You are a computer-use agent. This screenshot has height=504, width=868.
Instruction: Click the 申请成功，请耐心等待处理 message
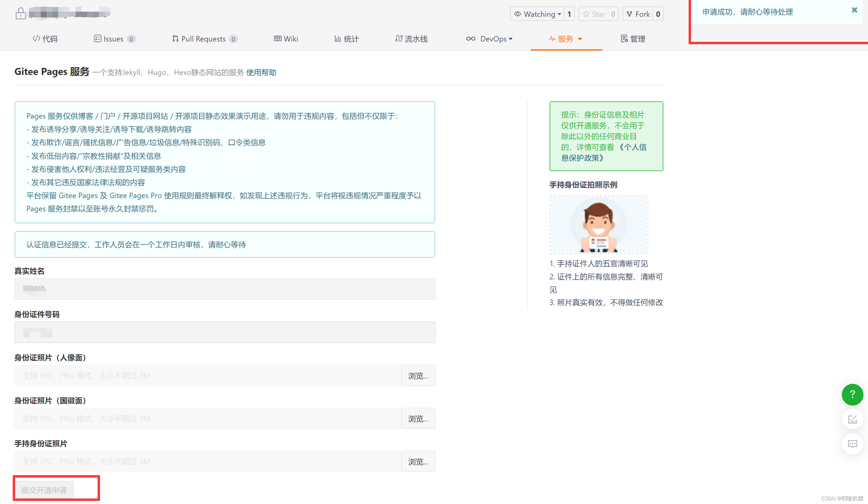[x=747, y=12]
